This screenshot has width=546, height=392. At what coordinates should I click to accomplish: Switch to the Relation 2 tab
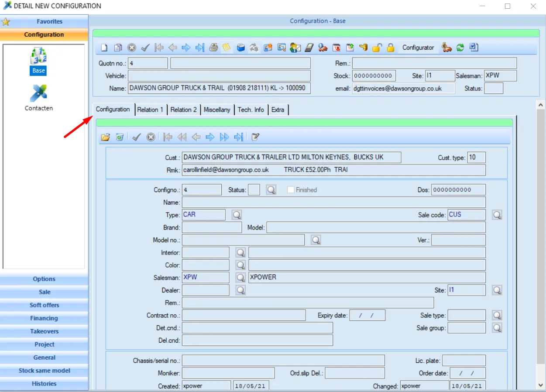coord(183,110)
